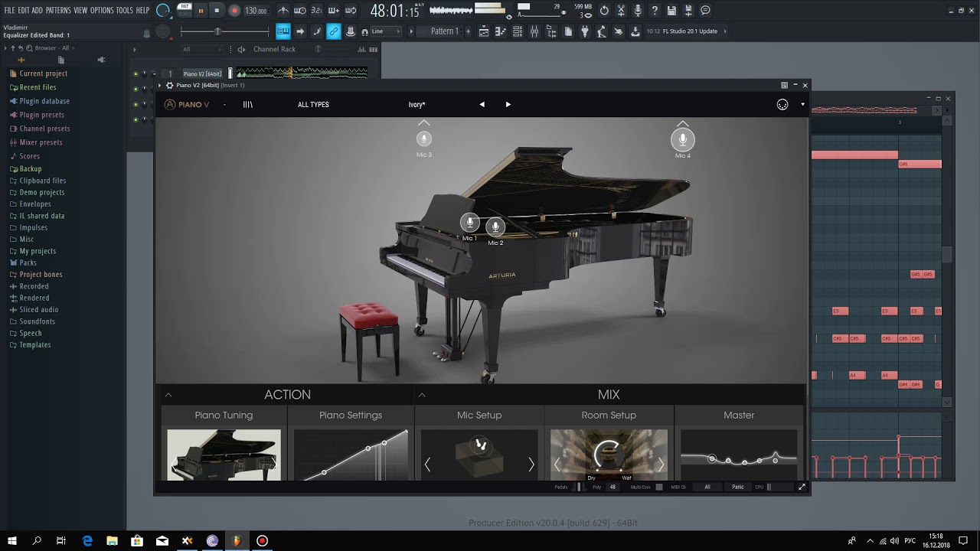Viewport: 980px width, 551px height.
Task: Open the Arturia Piano V logo menu
Action: [187, 105]
